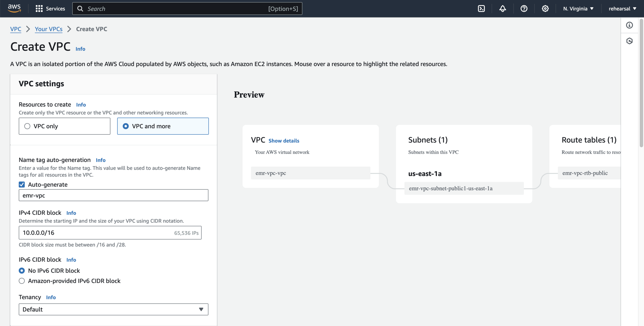Viewport: 644px width, 326px height.
Task: Click the IPv4 CIDR block input field
Action: click(98, 233)
